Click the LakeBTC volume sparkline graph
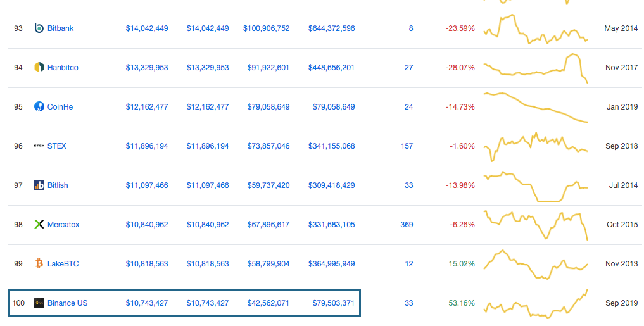 tap(536, 265)
